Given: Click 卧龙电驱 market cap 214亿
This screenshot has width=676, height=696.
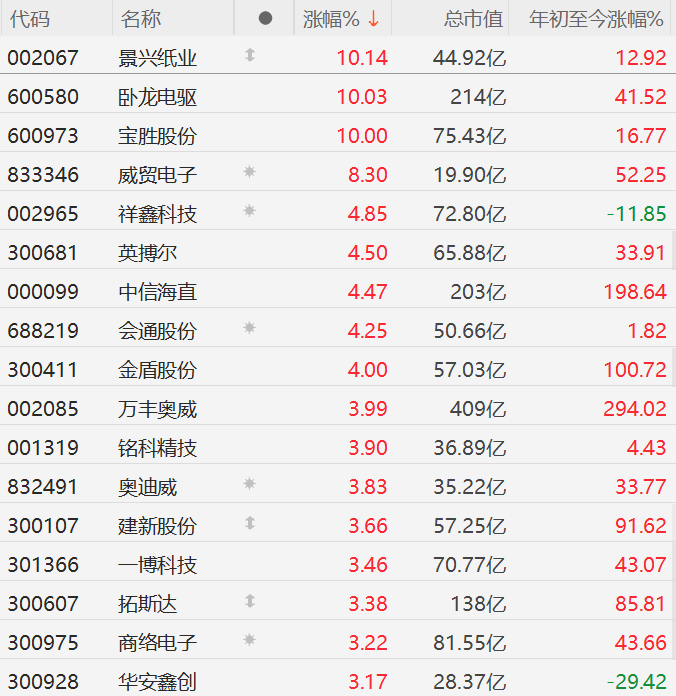Looking at the screenshot, I should 478,97.
